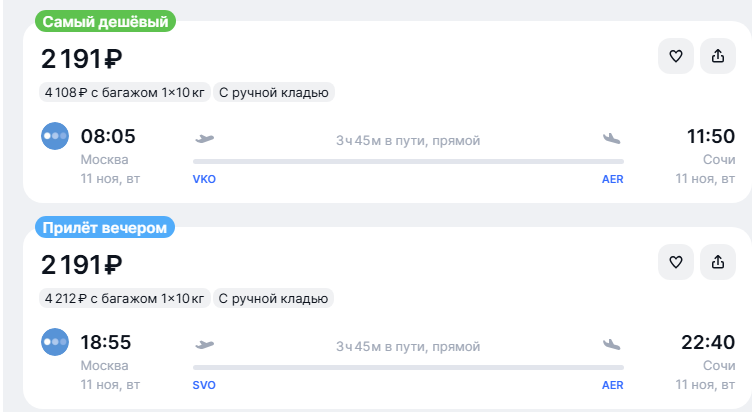Click the first ticket's flight duration bar
The width and height of the screenshot is (752, 412).
(408, 162)
